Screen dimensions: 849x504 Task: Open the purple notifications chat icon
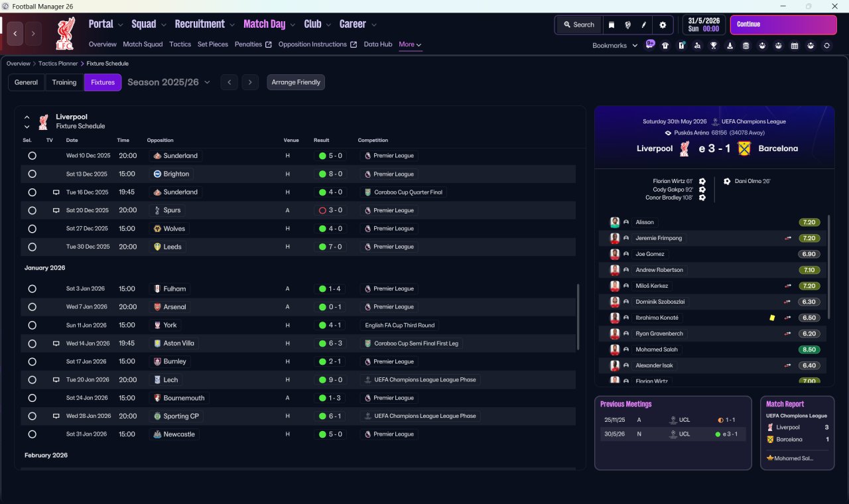(x=650, y=45)
